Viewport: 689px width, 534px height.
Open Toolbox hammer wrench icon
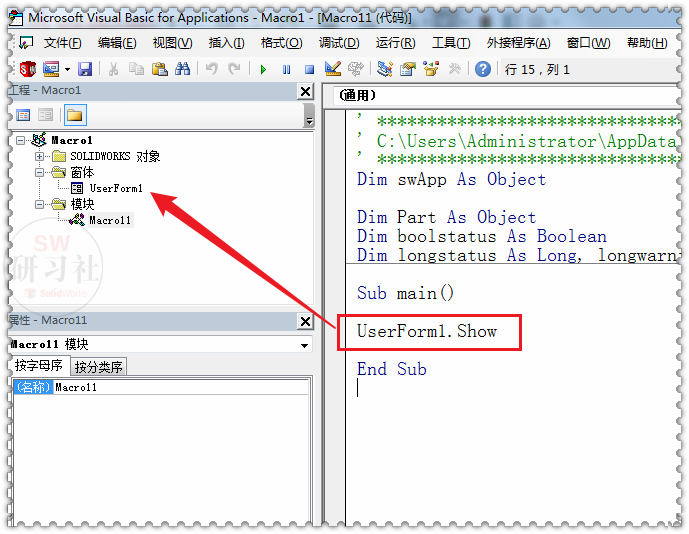pyautogui.click(x=455, y=69)
